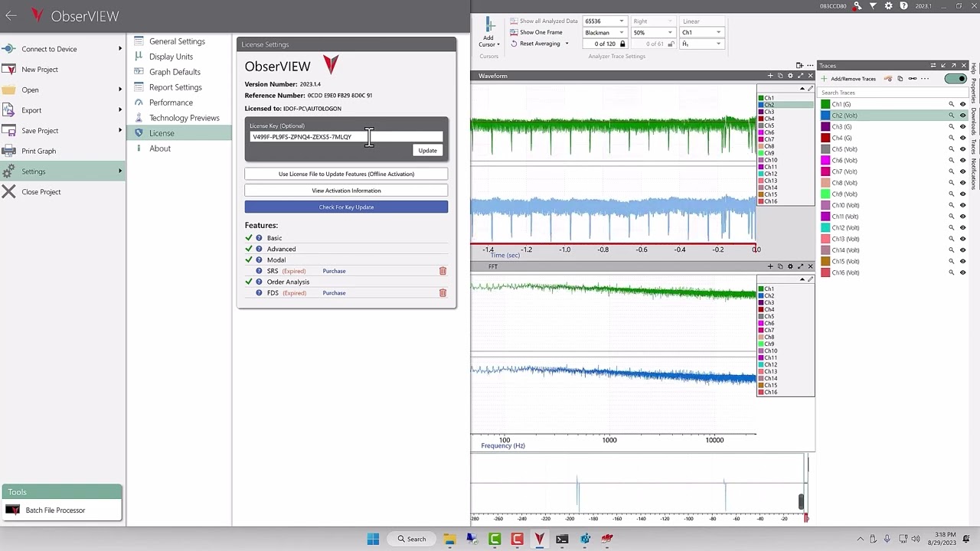Image resolution: width=980 pixels, height=551 pixels.
Task: Click the Ch15 (Volt) brown color swatch
Action: [x=825, y=262]
